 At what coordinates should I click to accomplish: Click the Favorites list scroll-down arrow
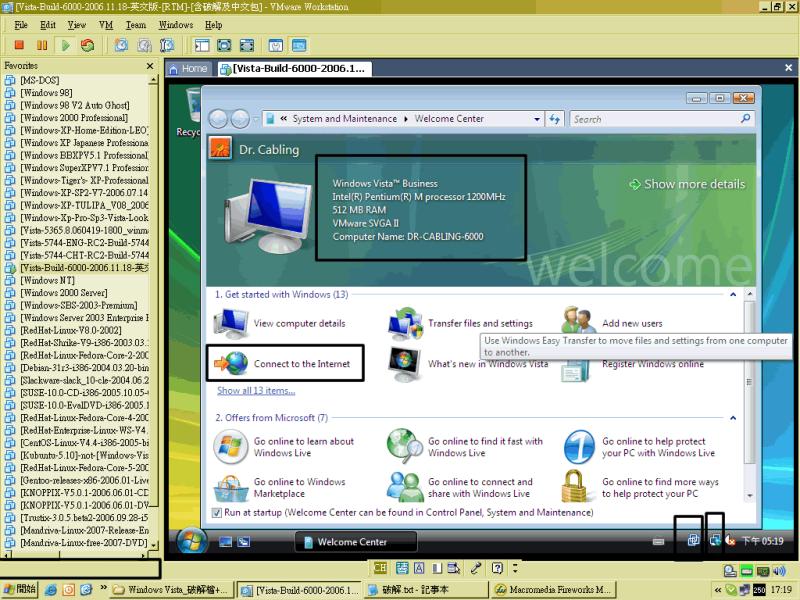154,545
